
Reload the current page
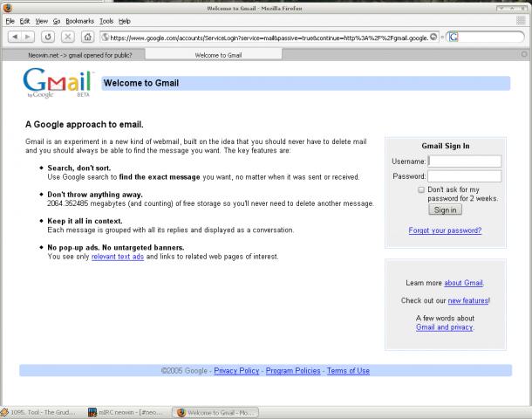coord(48,37)
